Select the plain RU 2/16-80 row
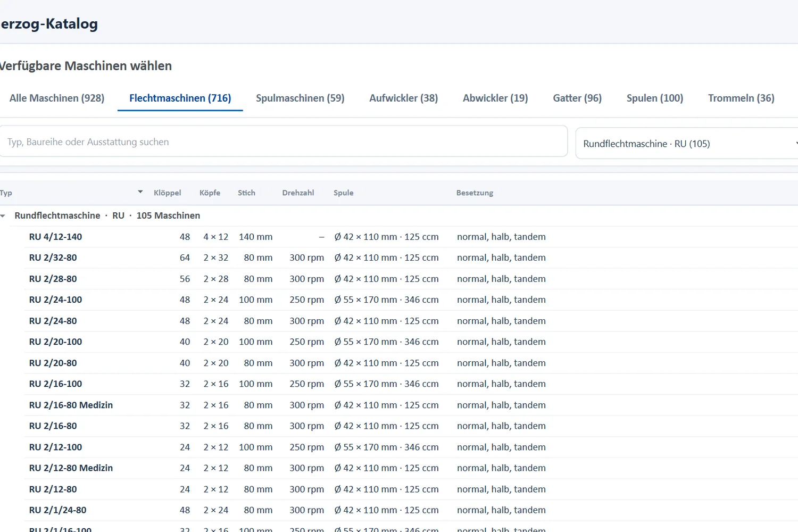Viewport: 798px width, 532px height. (x=411, y=426)
